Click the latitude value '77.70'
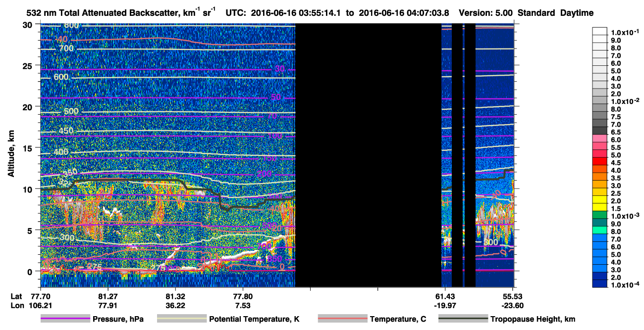This screenshot has height=330, width=644. [x=40, y=296]
